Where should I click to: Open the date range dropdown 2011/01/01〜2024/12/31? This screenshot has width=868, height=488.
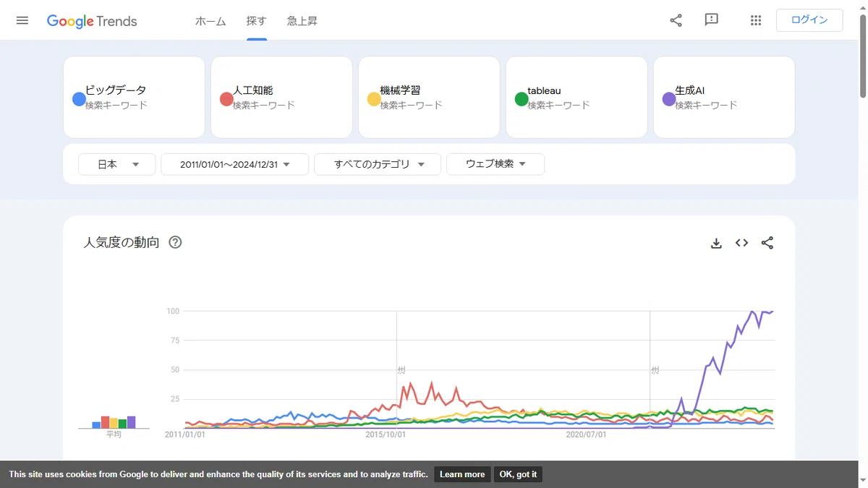click(x=234, y=164)
